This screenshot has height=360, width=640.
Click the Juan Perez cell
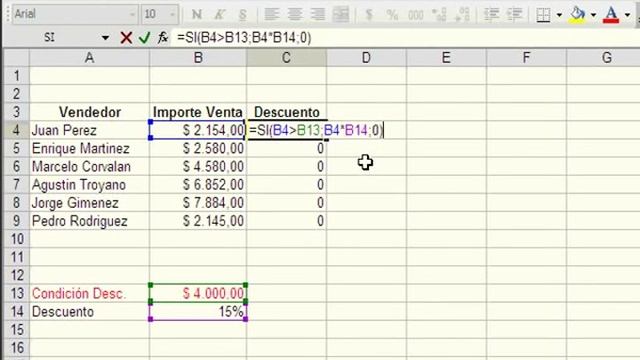coord(89,130)
